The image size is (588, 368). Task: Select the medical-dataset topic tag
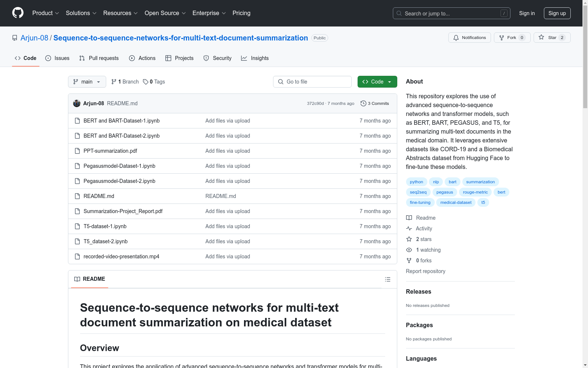point(456,202)
